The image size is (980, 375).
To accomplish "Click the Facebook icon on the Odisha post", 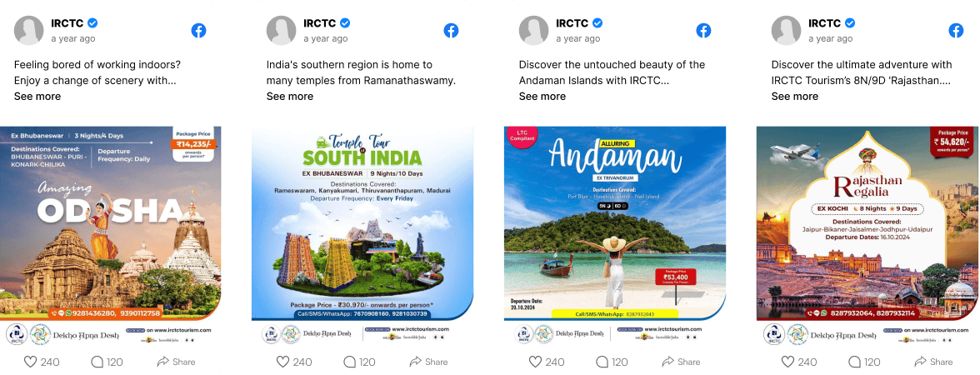I will (x=198, y=30).
